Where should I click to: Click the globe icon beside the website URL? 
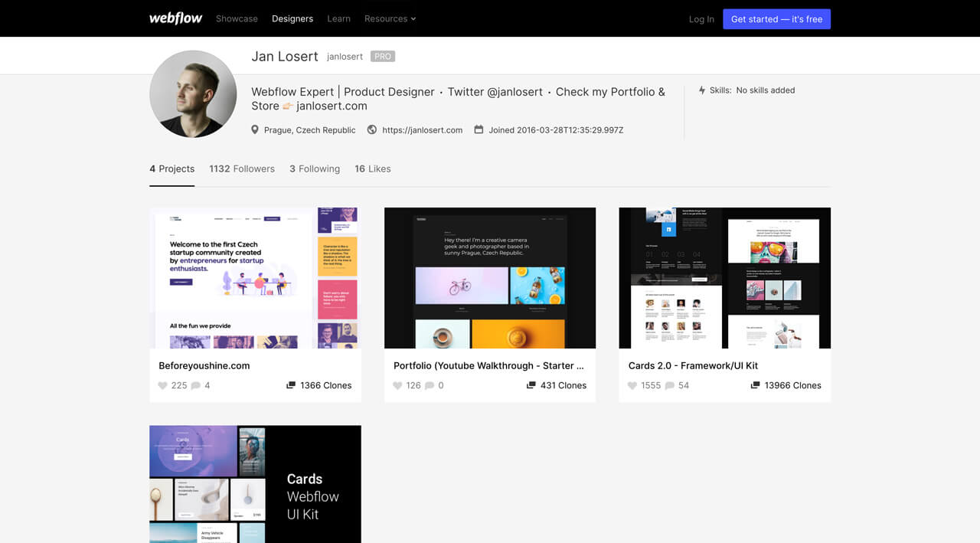[372, 130]
